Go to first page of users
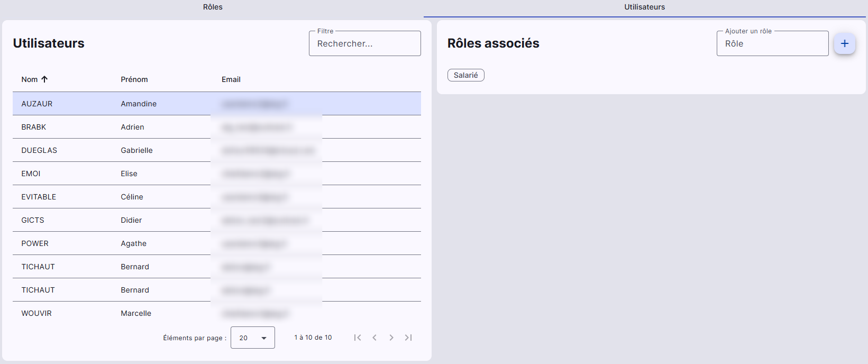 click(358, 338)
